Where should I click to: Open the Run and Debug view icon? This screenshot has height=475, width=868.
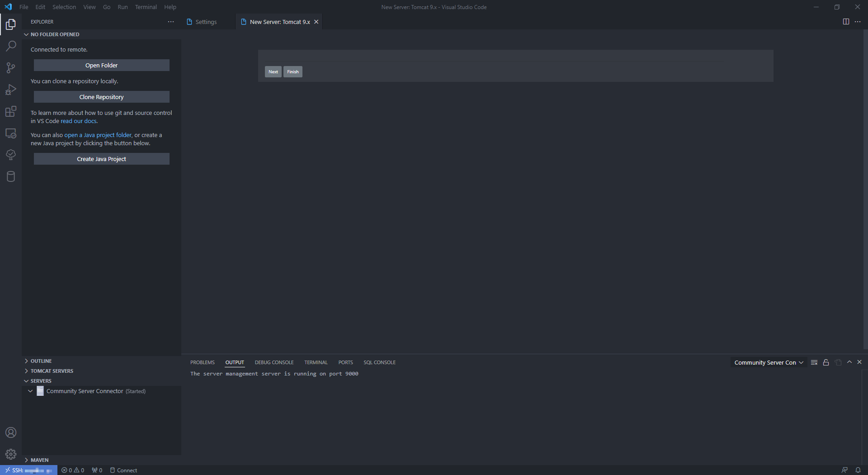(11, 90)
